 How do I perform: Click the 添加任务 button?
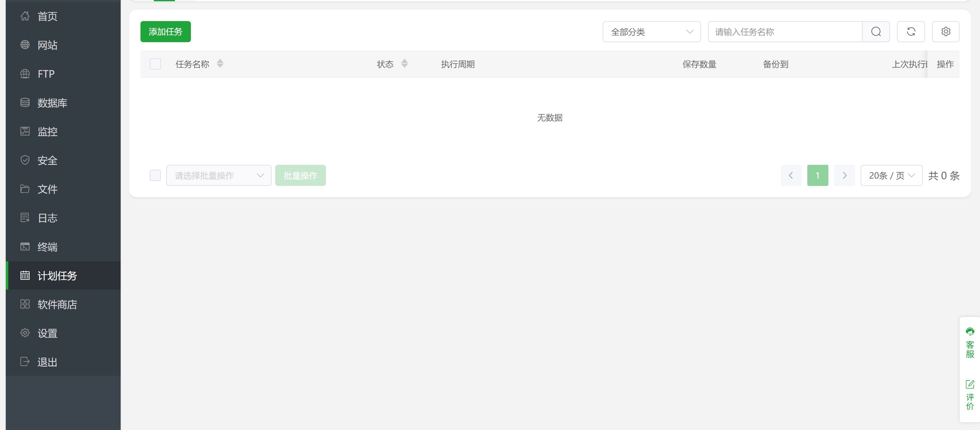tap(165, 32)
